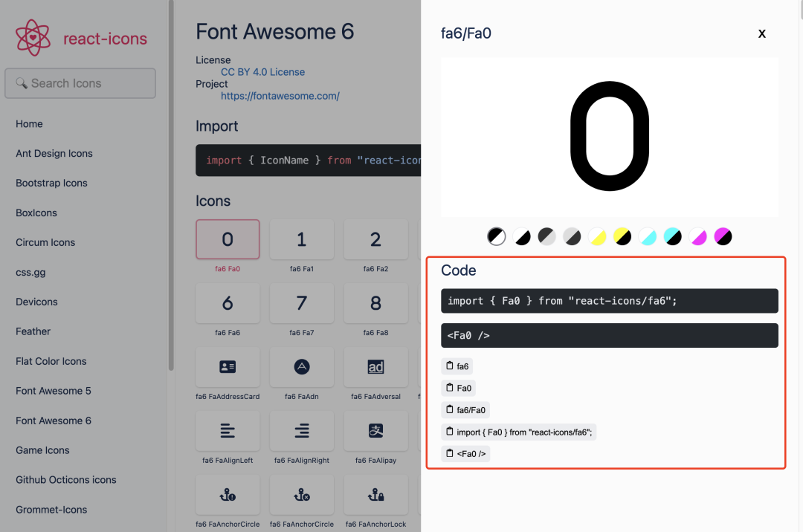
Task: Open Ant Design Icons set
Action: click(x=54, y=154)
